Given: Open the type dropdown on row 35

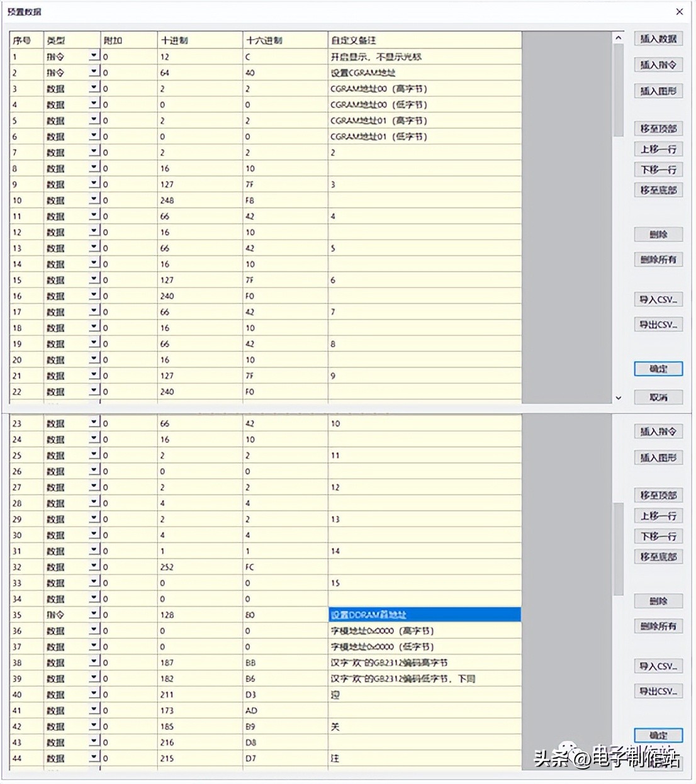Looking at the screenshot, I should [x=93, y=615].
